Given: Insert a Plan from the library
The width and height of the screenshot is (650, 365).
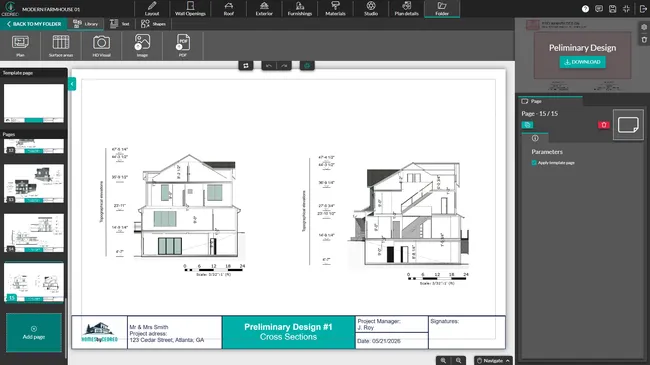Looking at the screenshot, I should tap(20, 46).
